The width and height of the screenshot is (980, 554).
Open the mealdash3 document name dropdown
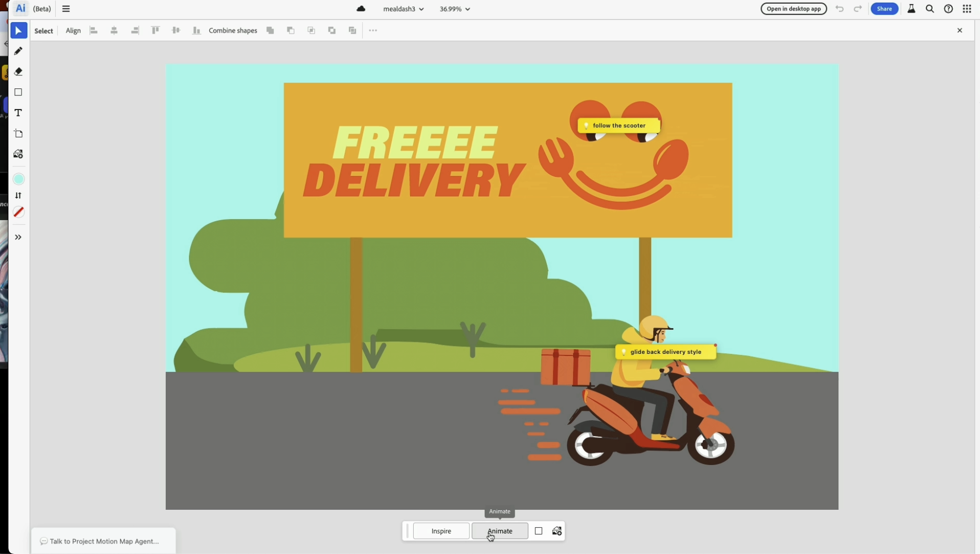[x=403, y=9]
